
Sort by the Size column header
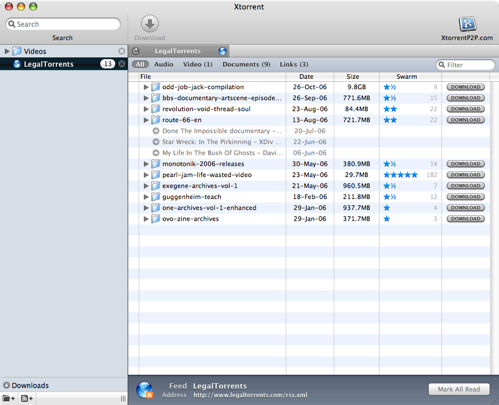pyautogui.click(x=356, y=77)
